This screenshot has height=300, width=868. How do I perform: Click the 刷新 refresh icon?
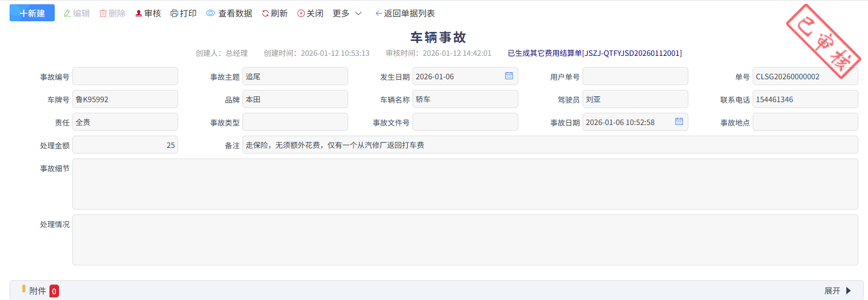coord(265,13)
